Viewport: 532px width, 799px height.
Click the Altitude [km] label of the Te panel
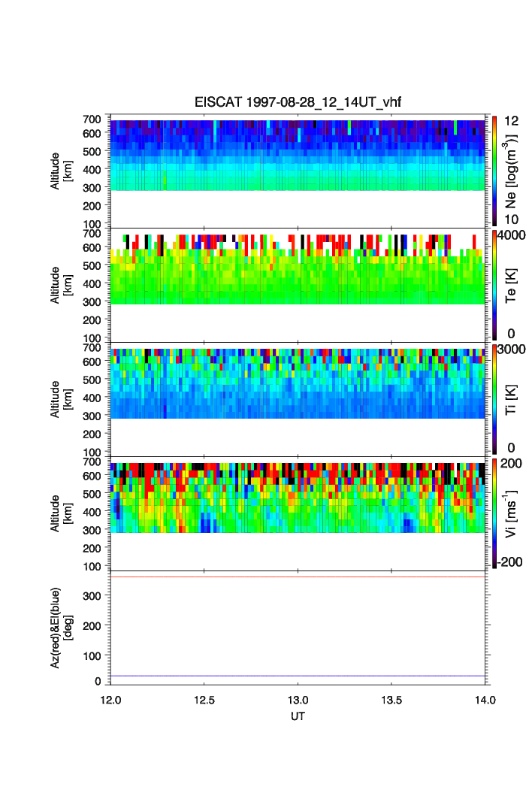coord(61,286)
